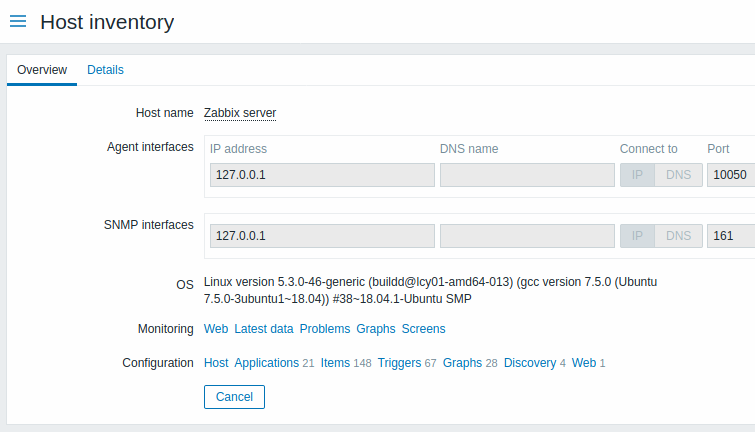Select IP connect option for Agent interface

[x=637, y=175]
